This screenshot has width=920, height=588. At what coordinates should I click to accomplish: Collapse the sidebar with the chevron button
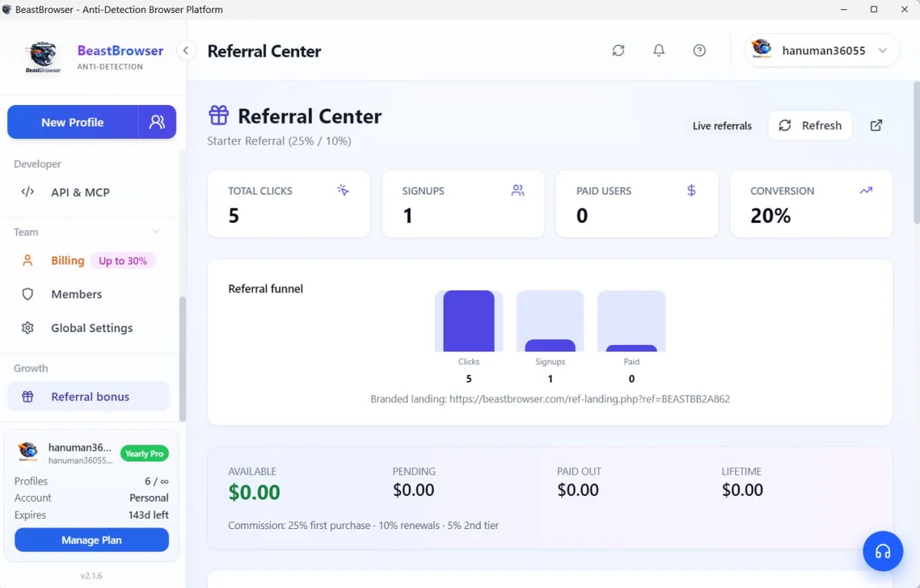pyautogui.click(x=186, y=51)
